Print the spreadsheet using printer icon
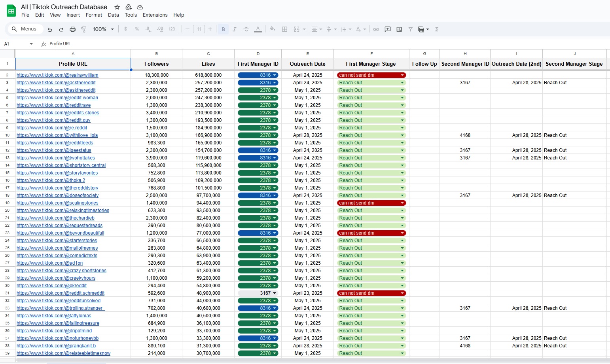610x364 pixels. coord(72,29)
